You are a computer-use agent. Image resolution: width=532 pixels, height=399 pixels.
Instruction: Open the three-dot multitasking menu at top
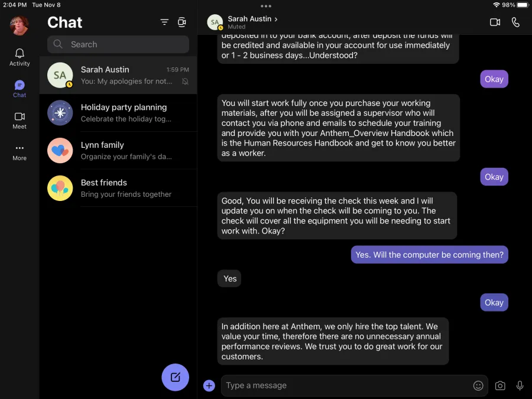click(265, 6)
